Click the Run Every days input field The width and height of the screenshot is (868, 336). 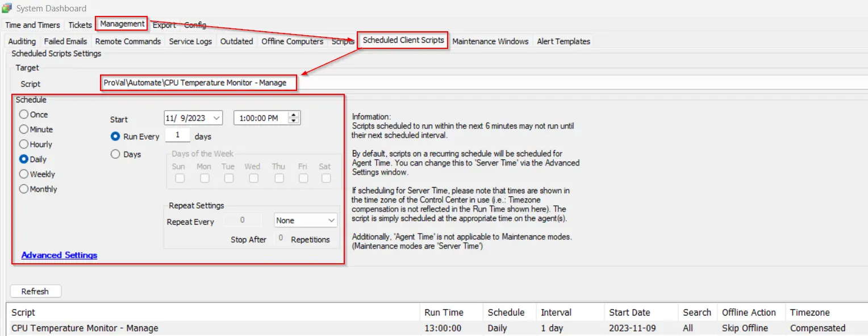click(x=178, y=135)
